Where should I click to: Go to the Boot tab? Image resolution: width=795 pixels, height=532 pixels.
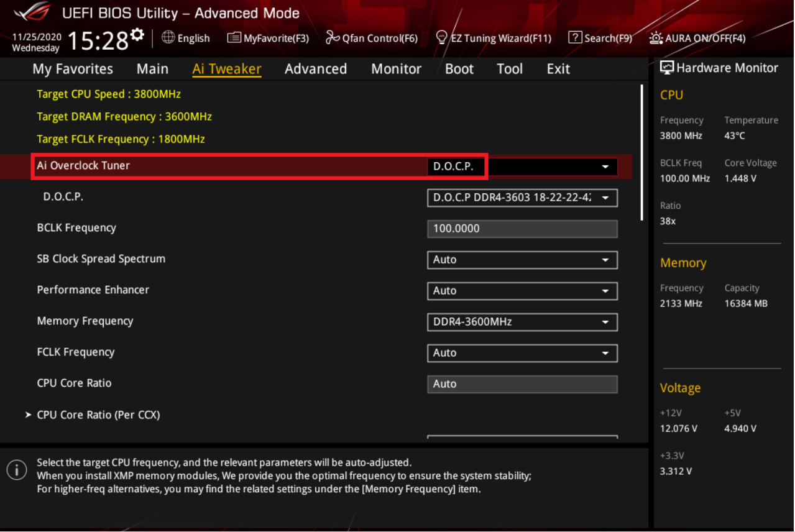tap(459, 69)
